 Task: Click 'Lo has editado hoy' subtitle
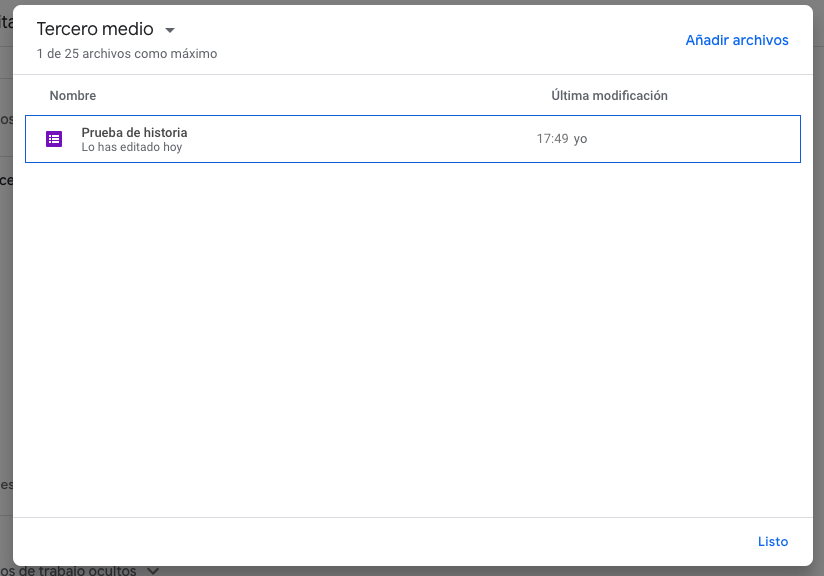pos(131,147)
